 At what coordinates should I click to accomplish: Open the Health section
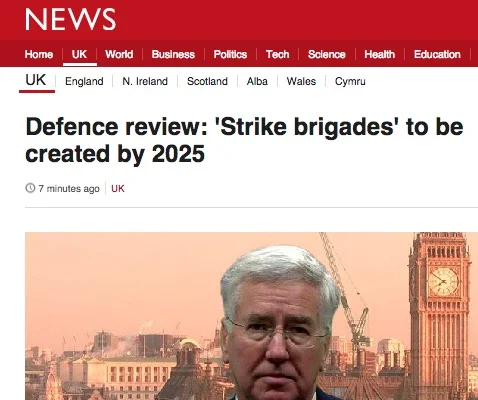coord(379,54)
